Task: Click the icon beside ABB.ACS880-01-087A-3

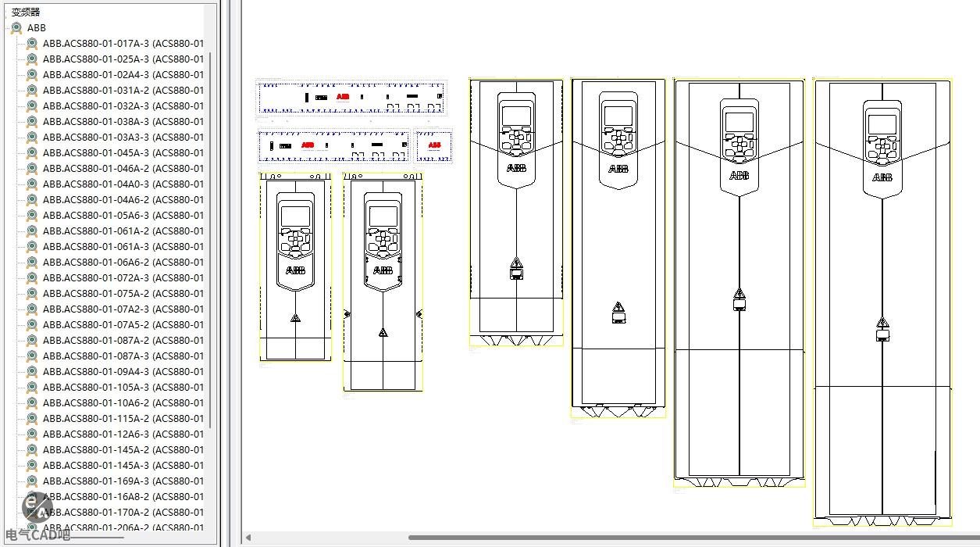Action: 32,356
